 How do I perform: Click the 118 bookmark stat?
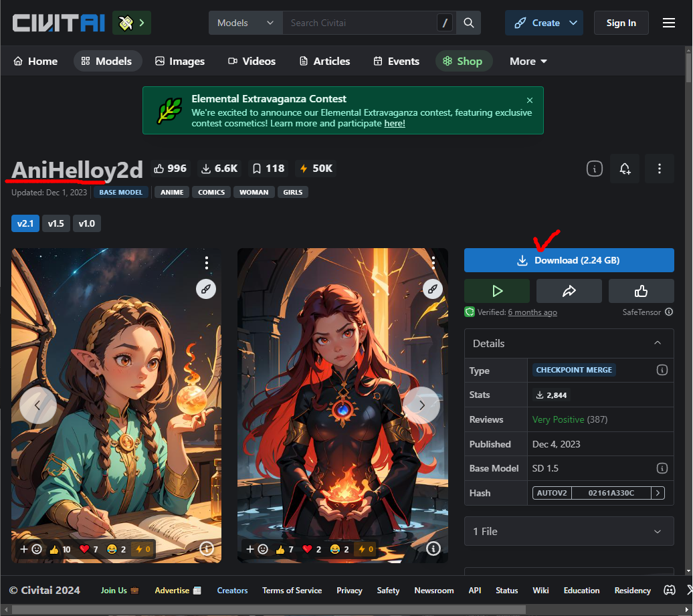pos(269,169)
